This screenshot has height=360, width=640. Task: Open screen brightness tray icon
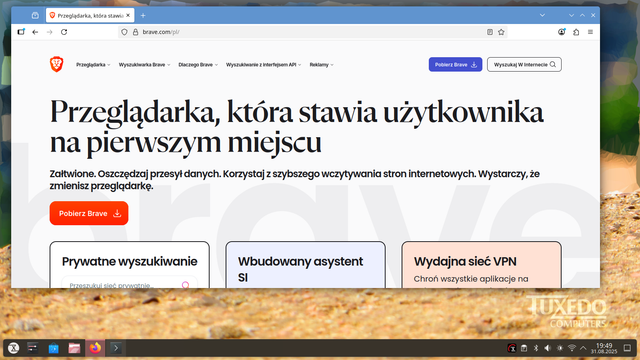(x=560, y=348)
